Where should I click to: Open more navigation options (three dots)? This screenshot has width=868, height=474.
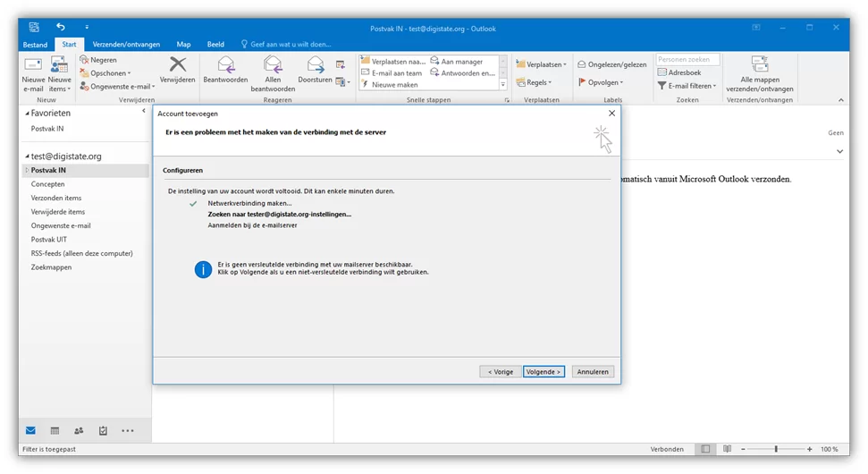(x=127, y=431)
